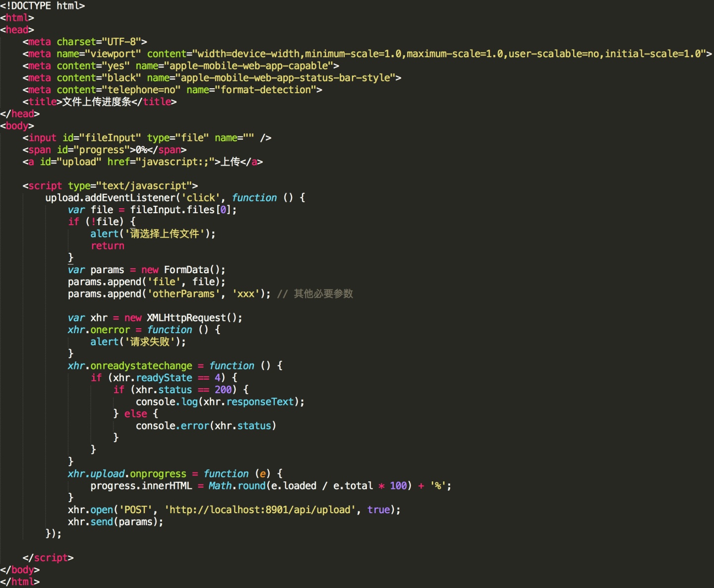714x588 pixels.
Task: Click 'xhr.send(params)' line
Action: [116, 522]
